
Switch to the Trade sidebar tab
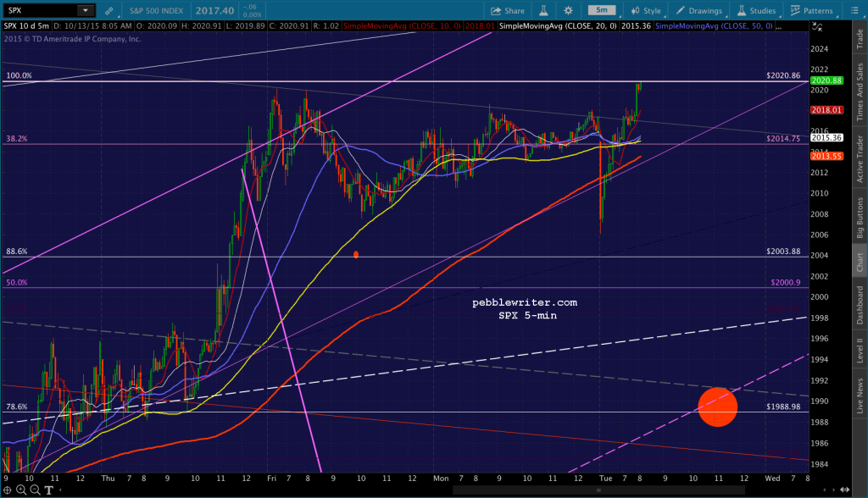pyautogui.click(x=860, y=39)
